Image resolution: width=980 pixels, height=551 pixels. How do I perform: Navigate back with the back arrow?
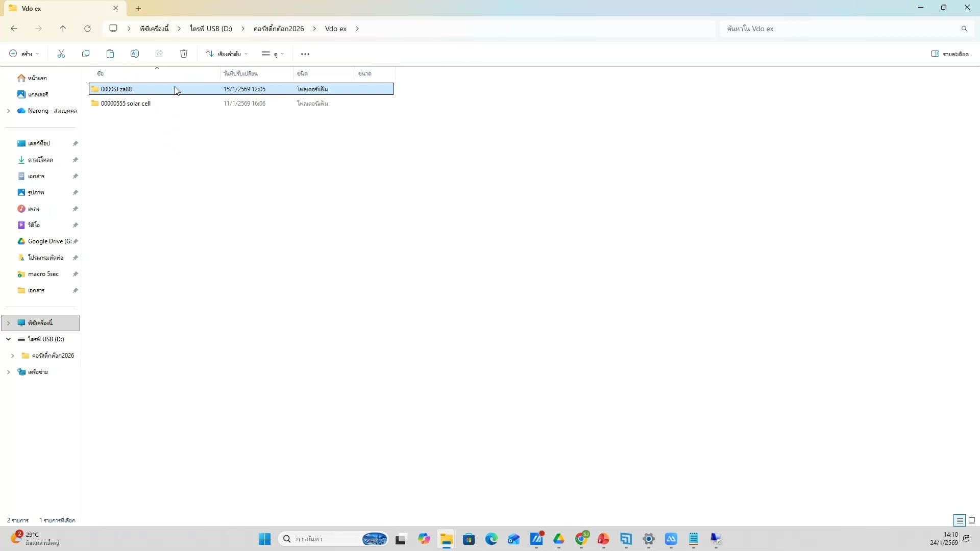pyautogui.click(x=14, y=29)
